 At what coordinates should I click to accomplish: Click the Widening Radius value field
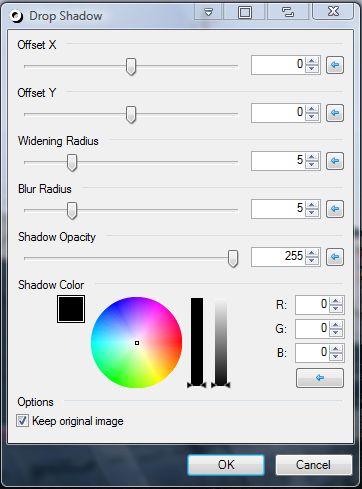pyautogui.click(x=278, y=161)
